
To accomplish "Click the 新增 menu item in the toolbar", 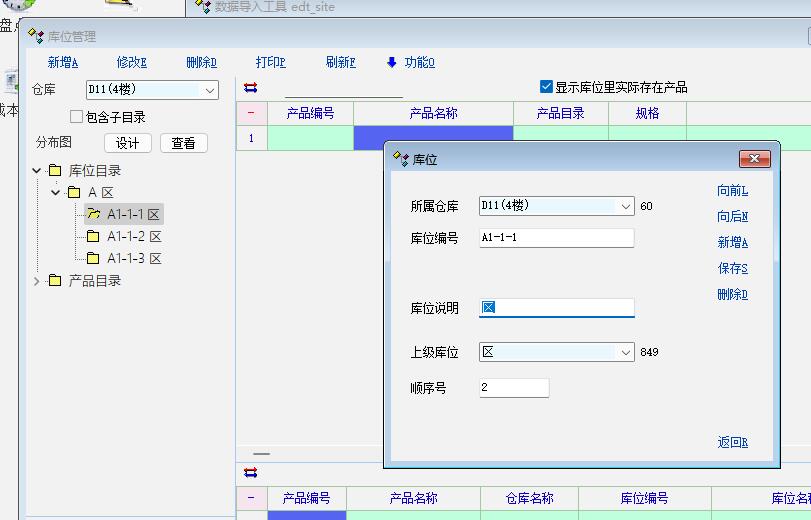I will (x=62, y=62).
